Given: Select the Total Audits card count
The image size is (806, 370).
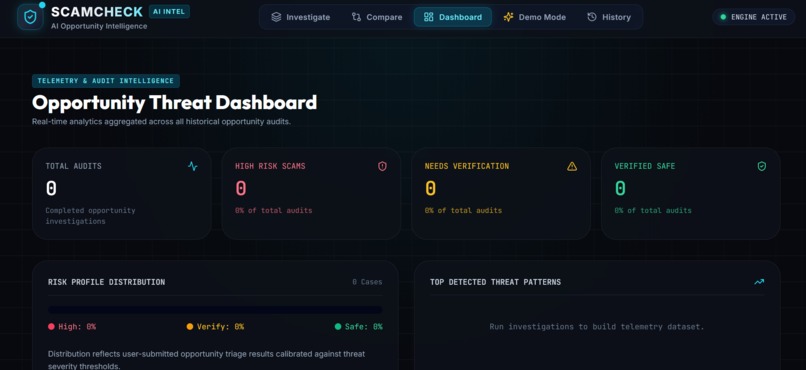Looking at the screenshot, I should point(51,189).
